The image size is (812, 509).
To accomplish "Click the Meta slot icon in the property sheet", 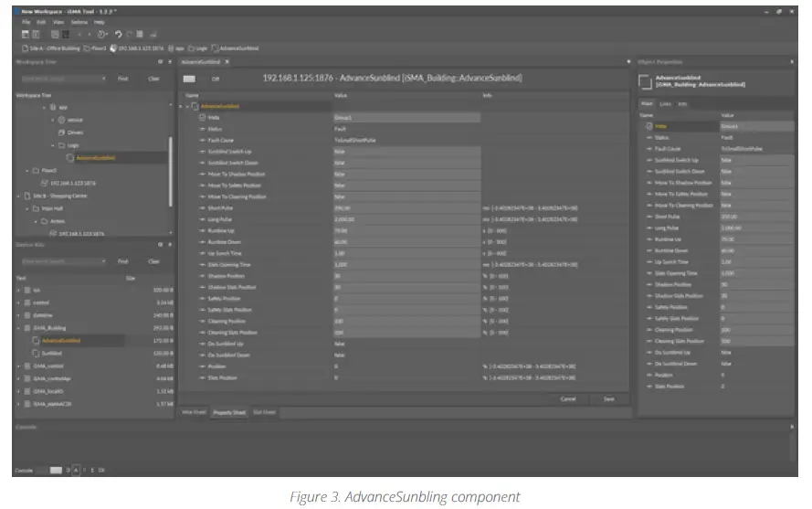I will pos(203,118).
